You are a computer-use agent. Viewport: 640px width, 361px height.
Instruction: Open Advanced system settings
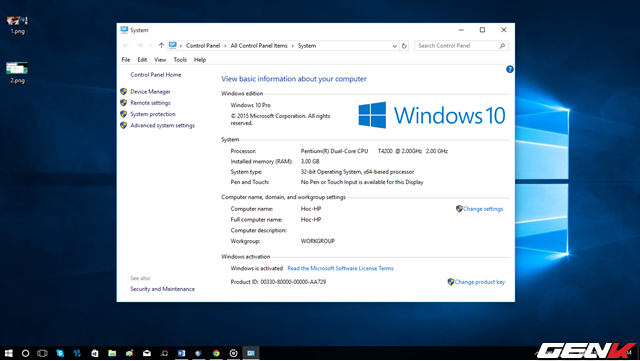tap(162, 125)
